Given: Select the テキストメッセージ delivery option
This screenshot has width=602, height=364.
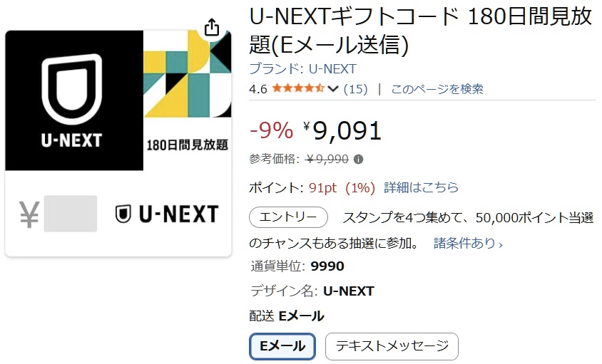Looking at the screenshot, I should [392, 346].
